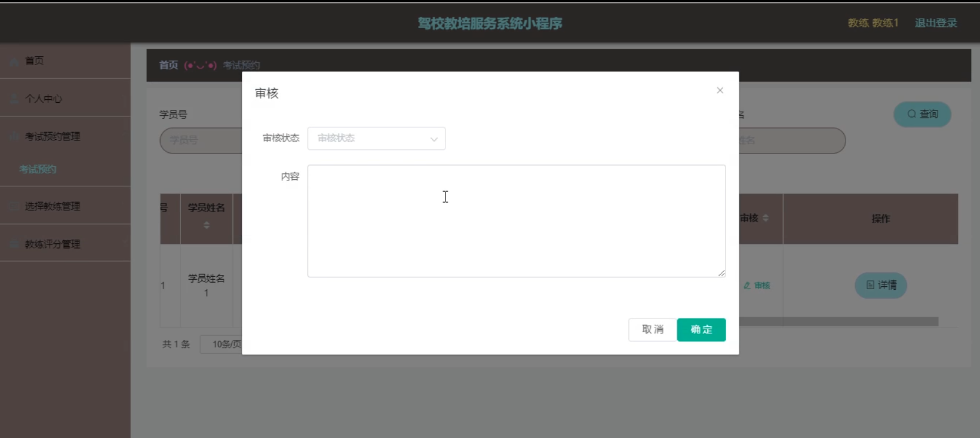This screenshot has height=438, width=980.
Task: Click the 选择教练管理 sidebar icon
Action: tap(14, 206)
